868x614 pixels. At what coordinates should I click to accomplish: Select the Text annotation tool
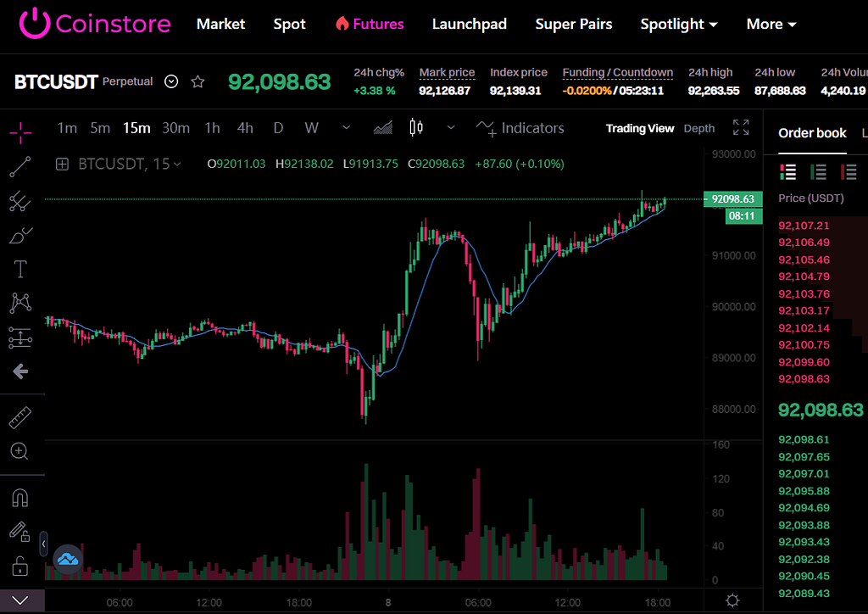(x=20, y=269)
